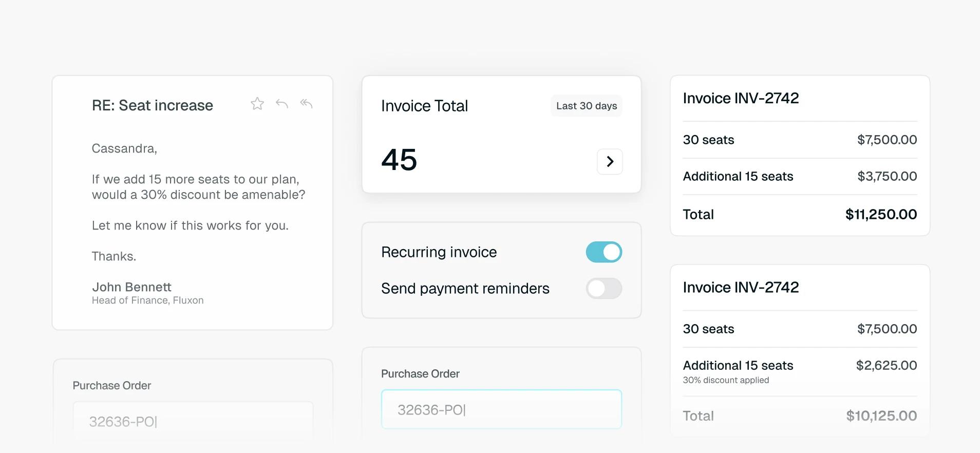This screenshot has width=980, height=453.
Task: Open the top Invoice INV-2742 header
Action: pos(741,98)
